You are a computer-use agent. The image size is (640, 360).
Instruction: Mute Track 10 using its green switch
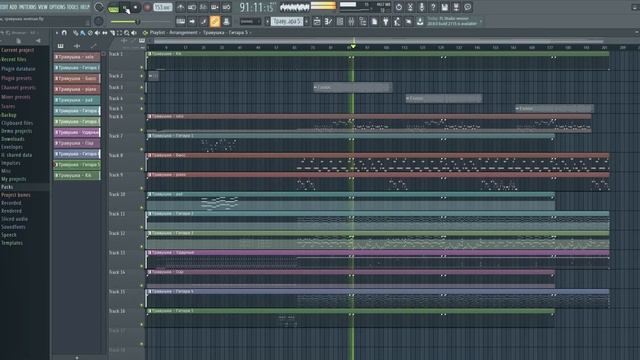(x=142, y=207)
